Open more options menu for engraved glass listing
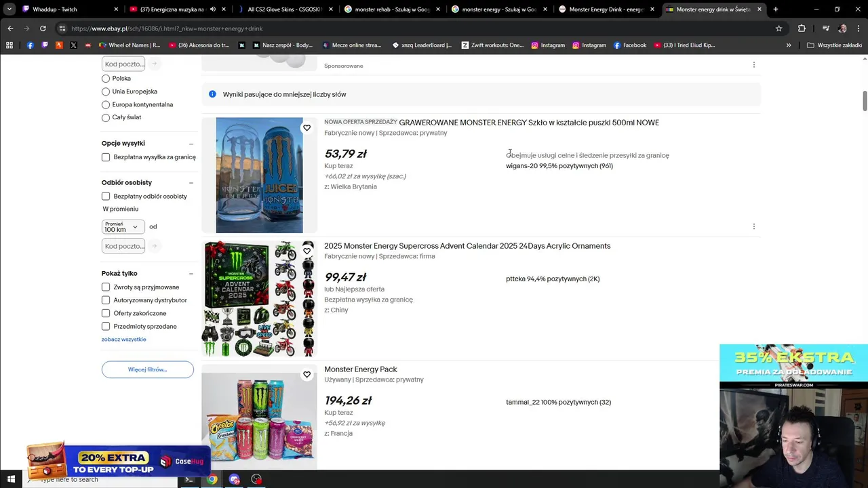This screenshot has height=488, width=868. (753, 226)
